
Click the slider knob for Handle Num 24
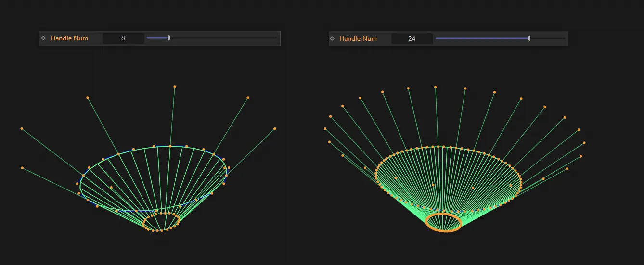[x=529, y=38]
